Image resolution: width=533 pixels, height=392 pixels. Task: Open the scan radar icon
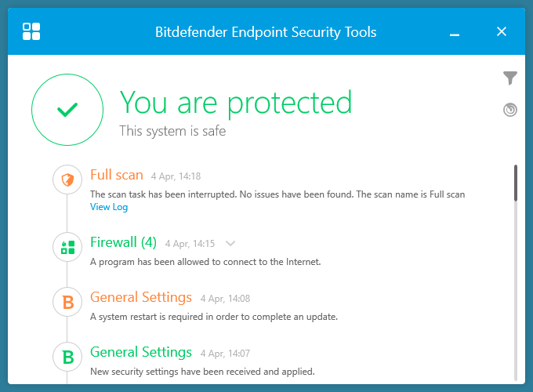[x=510, y=110]
